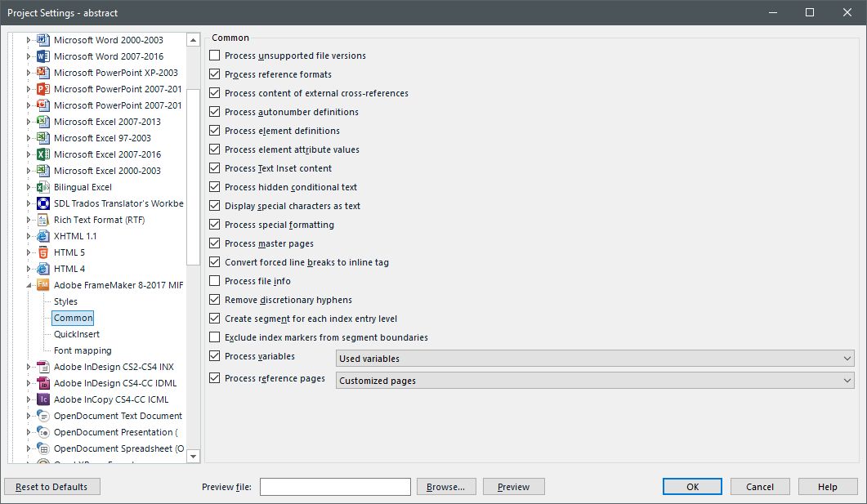Click the HTML 5 shield icon
Image resolution: width=867 pixels, height=504 pixels.
(43, 252)
